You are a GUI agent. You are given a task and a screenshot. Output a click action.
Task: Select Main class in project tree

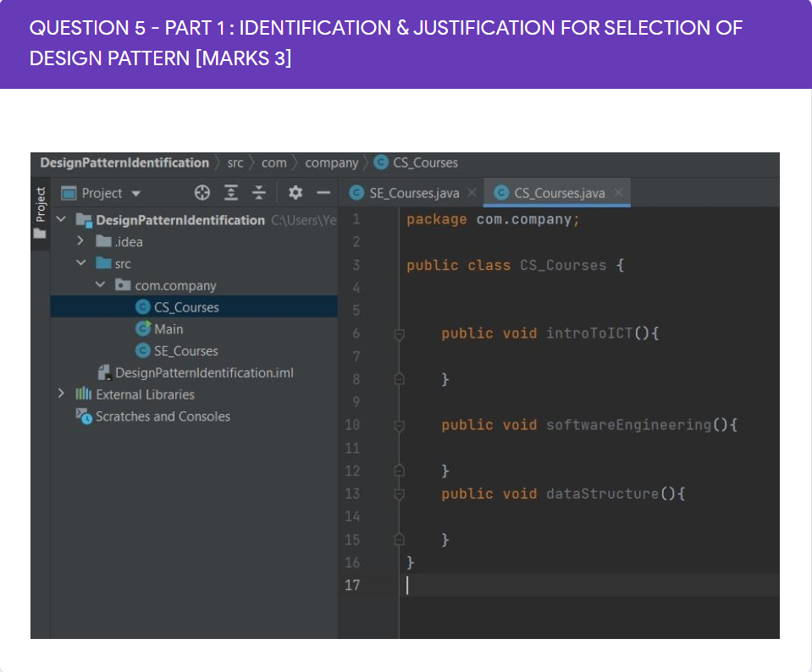click(x=168, y=329)
